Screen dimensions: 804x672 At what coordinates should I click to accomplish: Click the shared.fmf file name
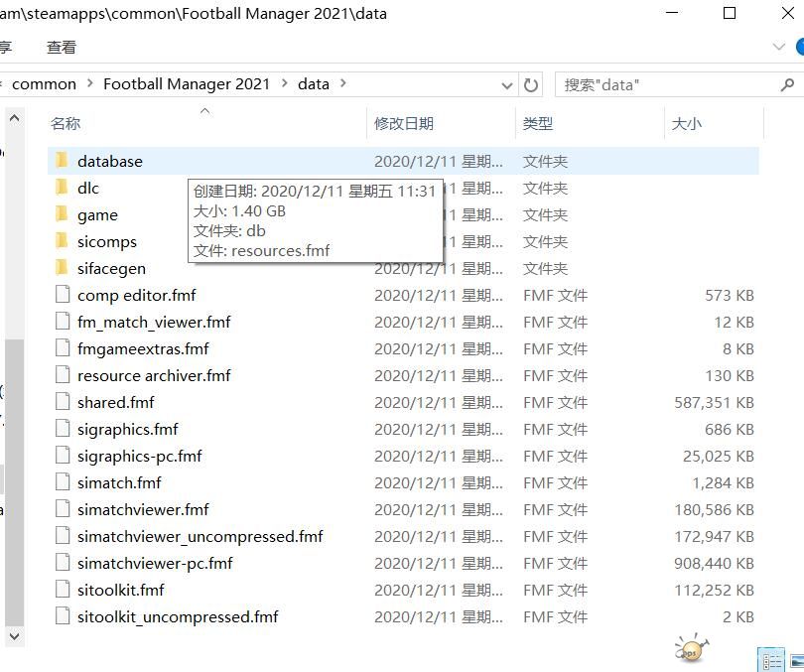(x=116, y=402)
